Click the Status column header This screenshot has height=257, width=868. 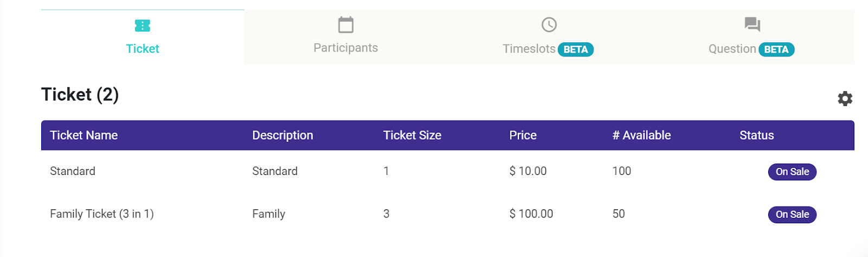pos(757,135)
